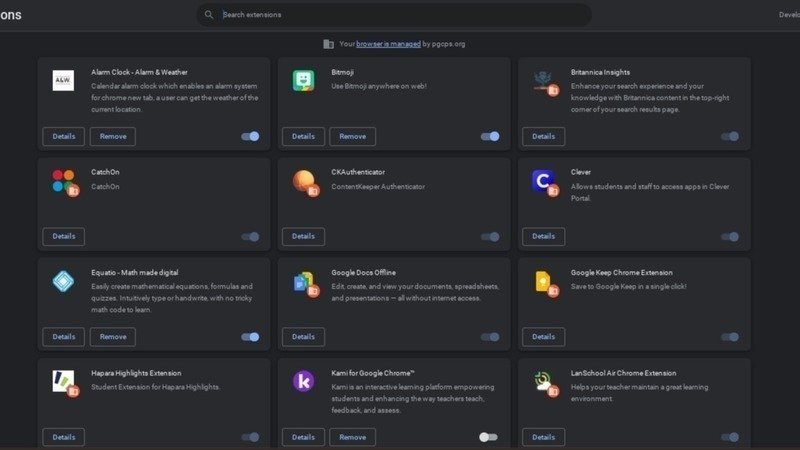The width and height of the screenshot is (800, 450).
Task: Click the Google Keep extension icon
Action: 543,281
